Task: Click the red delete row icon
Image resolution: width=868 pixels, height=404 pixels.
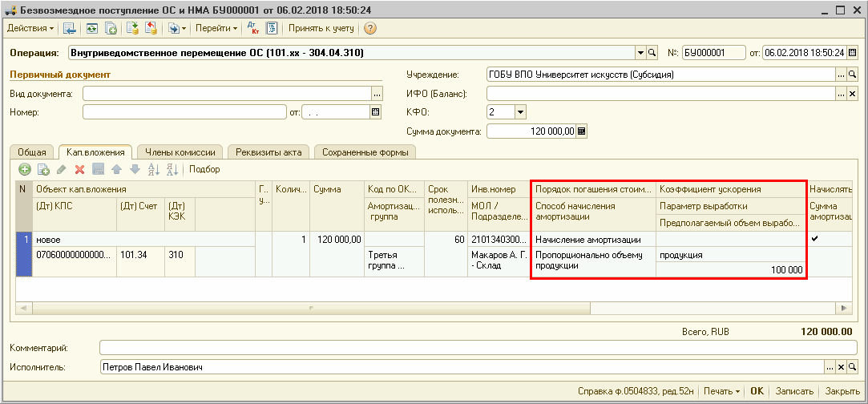Action: click(79, 169)
